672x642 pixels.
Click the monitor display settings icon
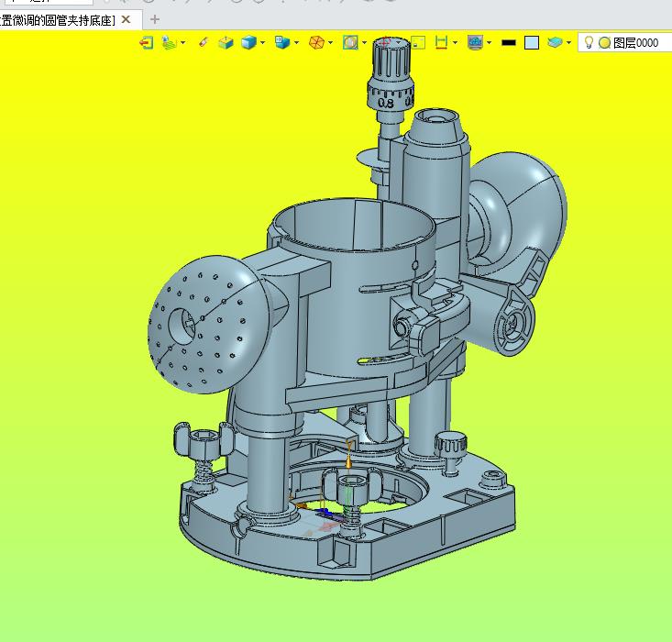[x=475, y=43]
